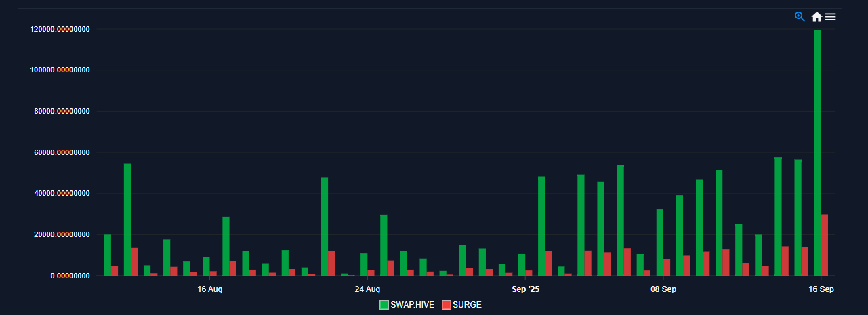Click the green bar above 16 Aug tick
Viewport: 868px width, 315px height.
(206, 266)
